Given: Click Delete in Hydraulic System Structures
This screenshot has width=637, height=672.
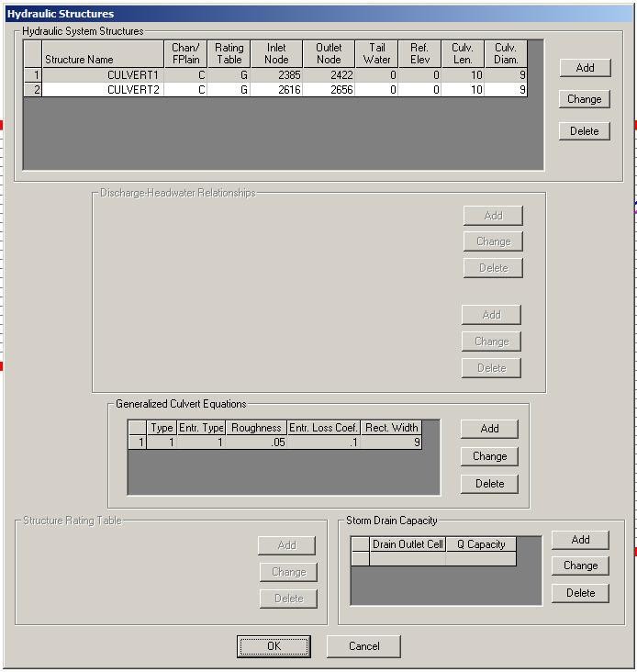Looking at the screenshot, I should pos(584,131).
